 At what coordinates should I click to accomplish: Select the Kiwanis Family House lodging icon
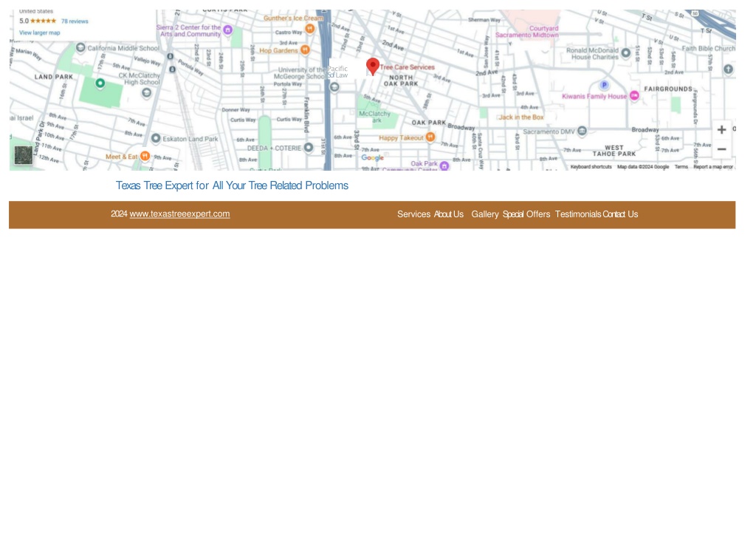[634, 95]
